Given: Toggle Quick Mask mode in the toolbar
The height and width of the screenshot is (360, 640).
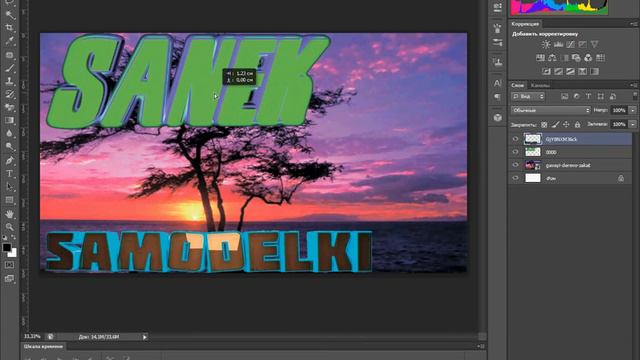Looking at the screenshot, I should tap(9, 265).
